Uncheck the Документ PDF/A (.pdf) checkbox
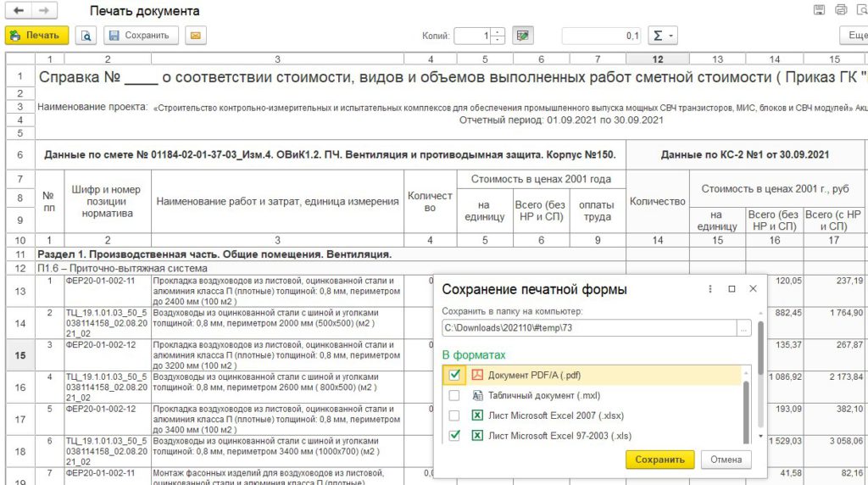Screen dimensions: 868x485 point(454,375)
